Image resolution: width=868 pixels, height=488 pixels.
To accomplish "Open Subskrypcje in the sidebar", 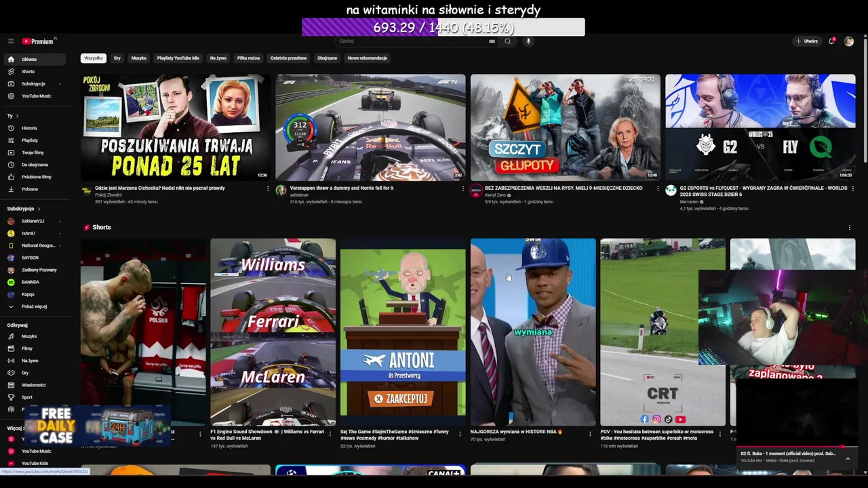I will [x=33, y=83].
